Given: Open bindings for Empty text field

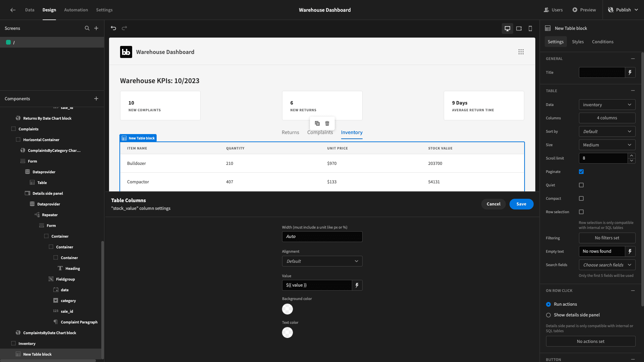Looking at the screenshot, I should 630,251.
